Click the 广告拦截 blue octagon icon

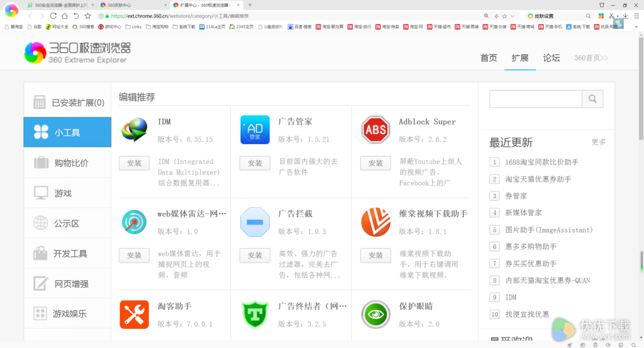point(255,222)
